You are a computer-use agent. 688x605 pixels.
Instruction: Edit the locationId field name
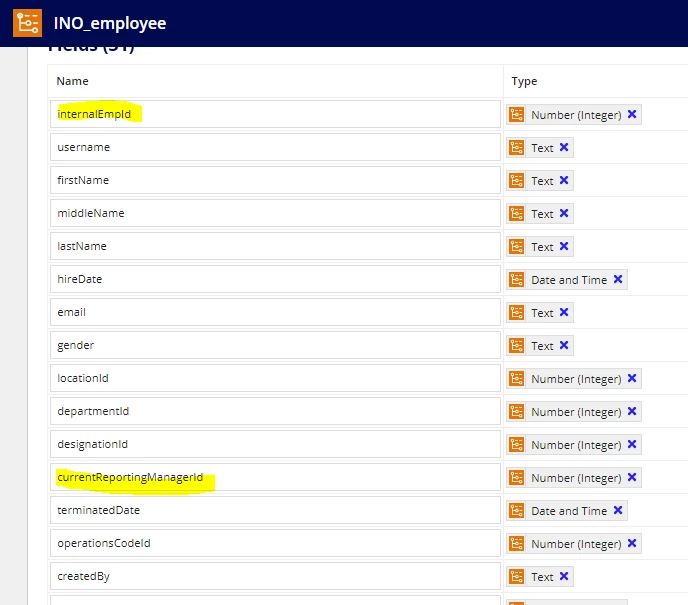pyautogui.click(x=275, y=378)
